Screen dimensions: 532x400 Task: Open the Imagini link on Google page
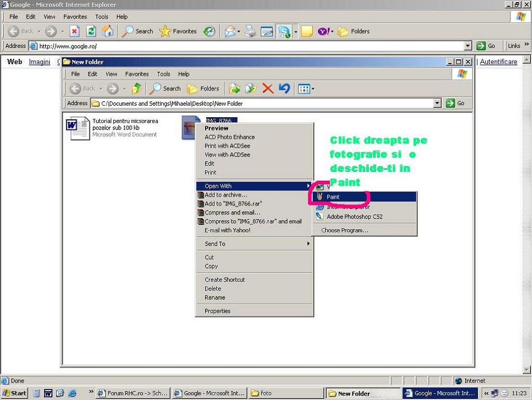point(39,62)
